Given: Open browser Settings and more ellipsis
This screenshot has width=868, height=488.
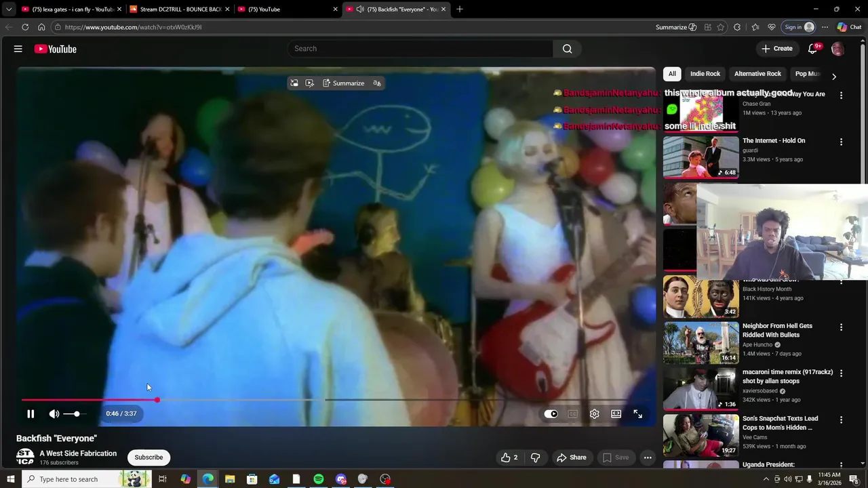Looking at the screenshot, I should click(x=825, y=27).
